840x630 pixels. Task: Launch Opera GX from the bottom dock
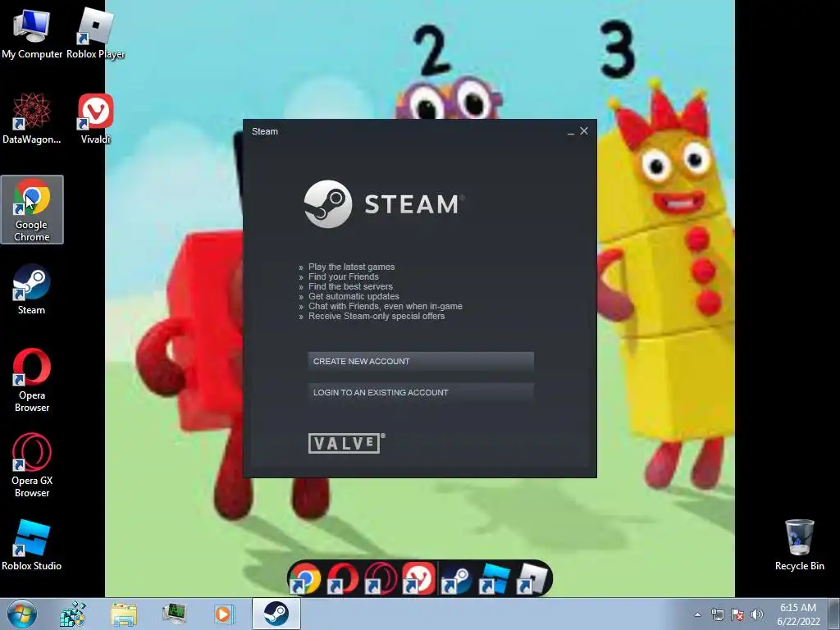click(x=381, y=579)
